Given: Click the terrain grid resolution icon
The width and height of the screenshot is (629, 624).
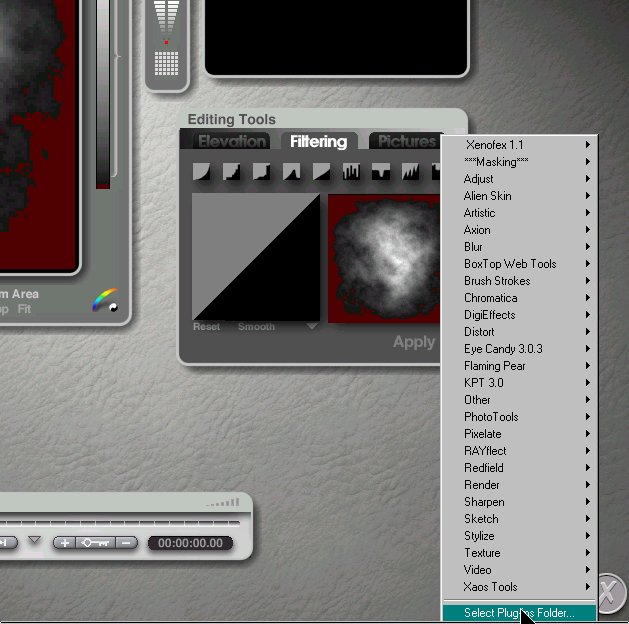Looking at the screenshot, I should 167,62.
